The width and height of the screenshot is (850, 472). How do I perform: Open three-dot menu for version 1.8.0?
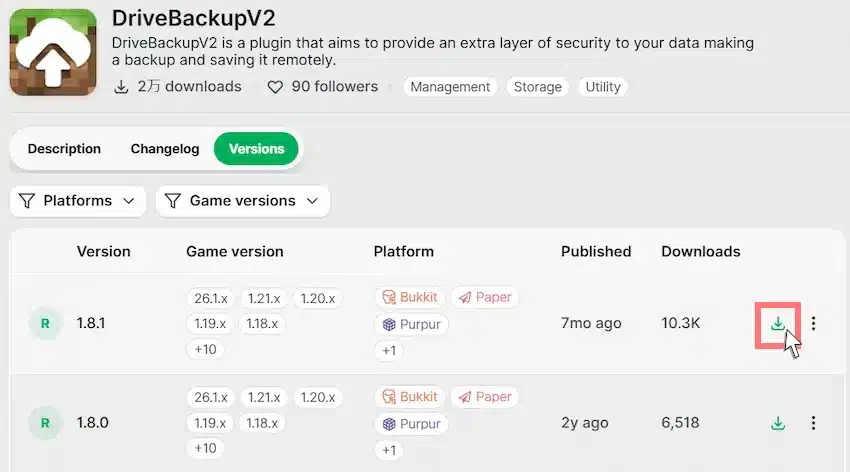pyautogui.click(x=813, y=423)
